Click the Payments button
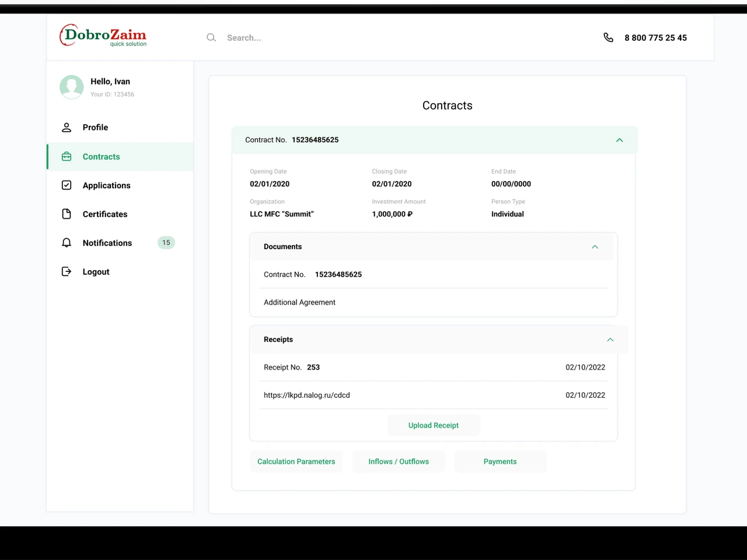Image resolution: width=747 pixels, height=560 pixels. (x=500, y=461)
